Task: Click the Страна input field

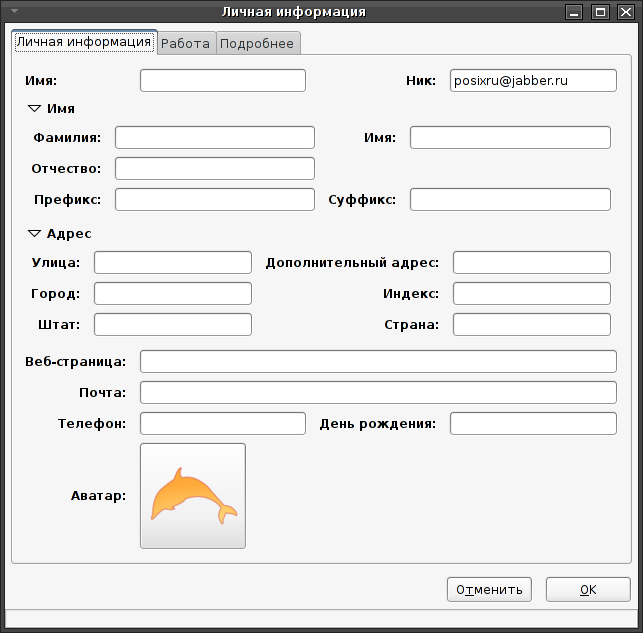Action: 532,325
